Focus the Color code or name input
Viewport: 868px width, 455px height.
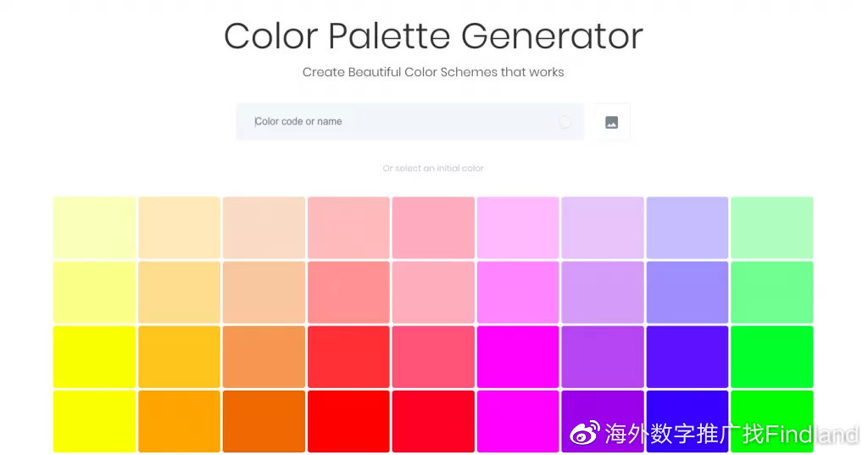click(410, 122)
